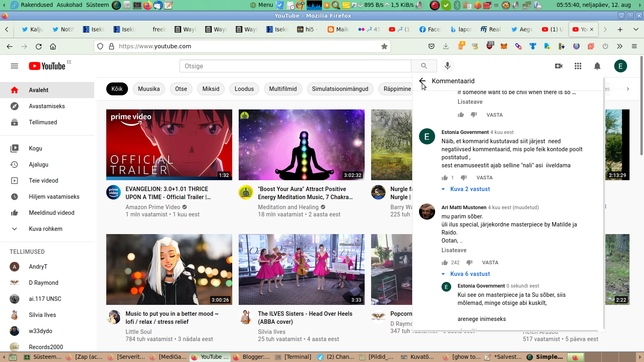Image resolution: width=644 pixels, height=362 pixels.
Task: Toggle thumbs up on Estonia Government comment
Action: tap(445, 178)
